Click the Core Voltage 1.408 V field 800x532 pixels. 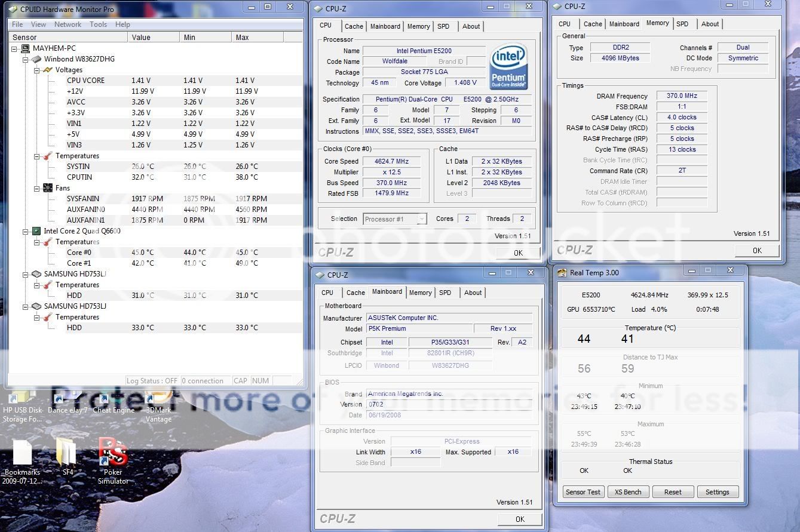[465, 83]
